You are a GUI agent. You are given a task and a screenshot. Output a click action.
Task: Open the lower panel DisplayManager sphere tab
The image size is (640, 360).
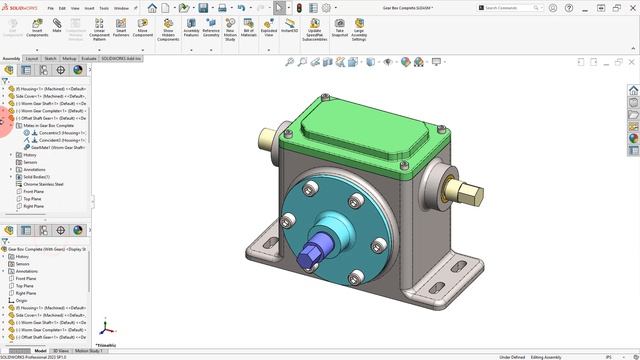[78, 230]
